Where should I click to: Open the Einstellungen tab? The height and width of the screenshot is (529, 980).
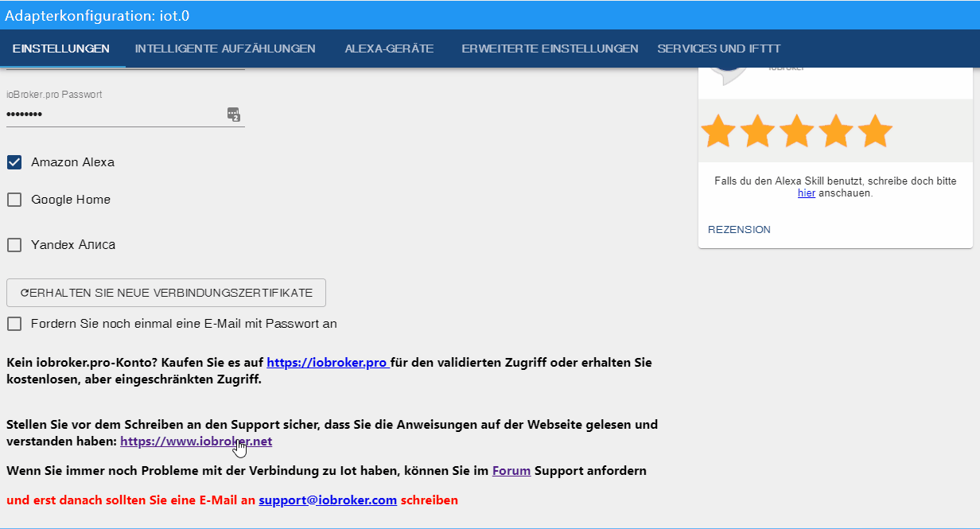(61, 49)
